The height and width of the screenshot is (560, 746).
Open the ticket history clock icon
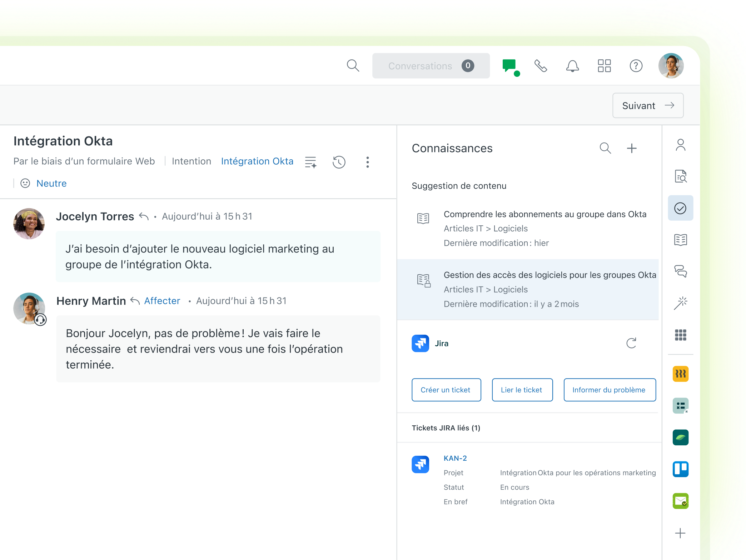coord(339,162)
